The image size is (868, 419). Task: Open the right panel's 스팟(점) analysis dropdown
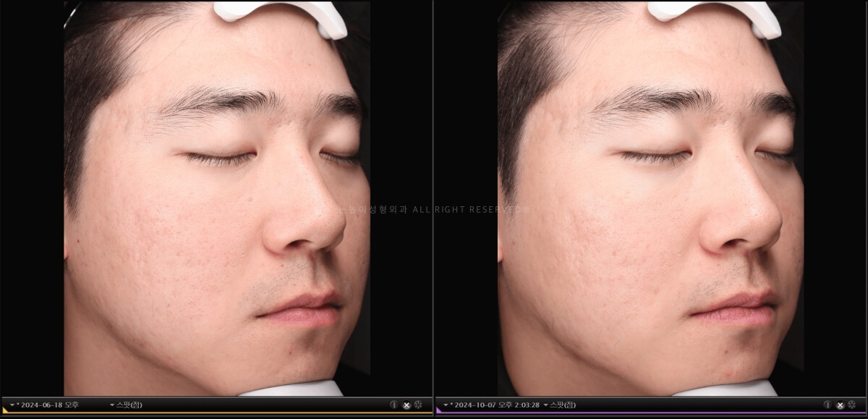(560, 405)
